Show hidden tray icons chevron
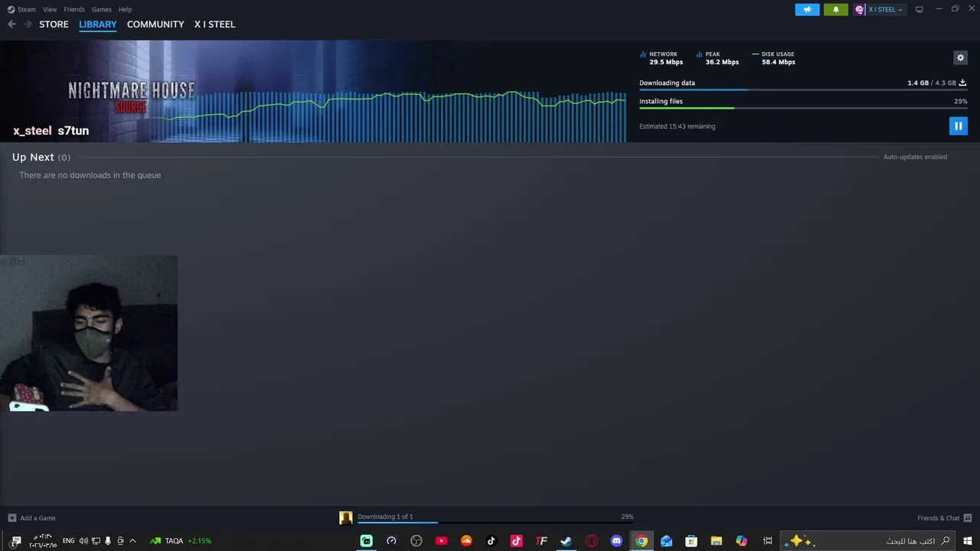The height and width of the screenshot is (551, 980). (x=132, y=541)
